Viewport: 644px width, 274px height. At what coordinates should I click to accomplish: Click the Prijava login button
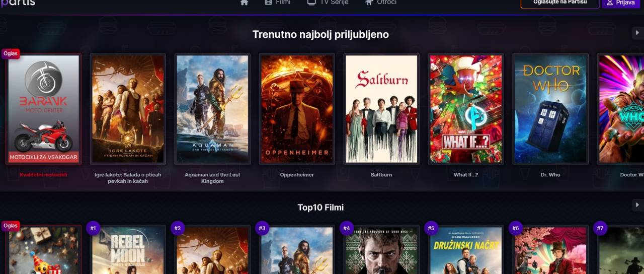621,3
